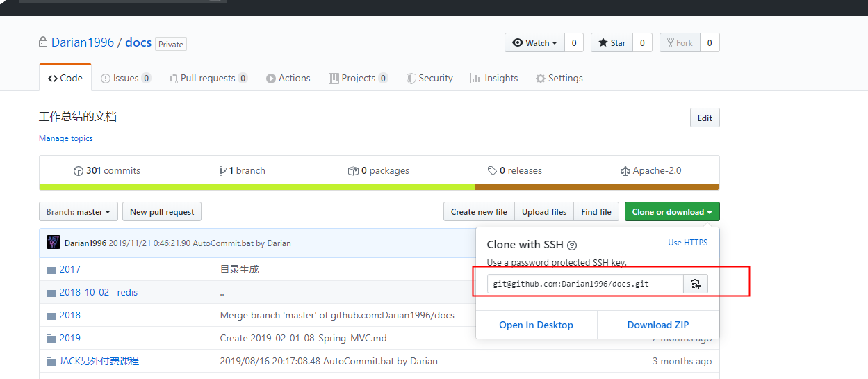
Task: View the 0 releases tag link
Action: point(515,170)
